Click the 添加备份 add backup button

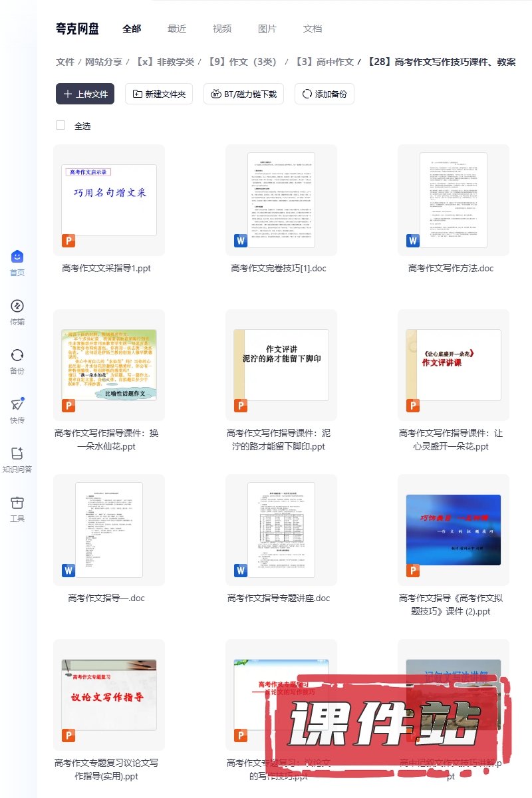325,94
